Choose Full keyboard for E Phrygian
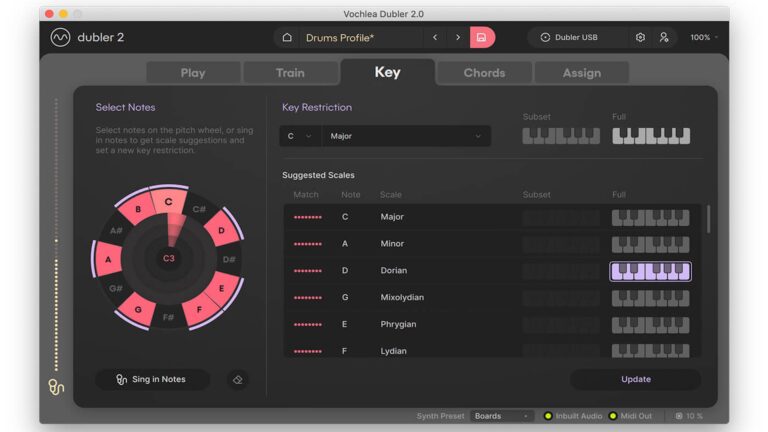768x432 pixels. pyautogui.click(x=650, y=325)
